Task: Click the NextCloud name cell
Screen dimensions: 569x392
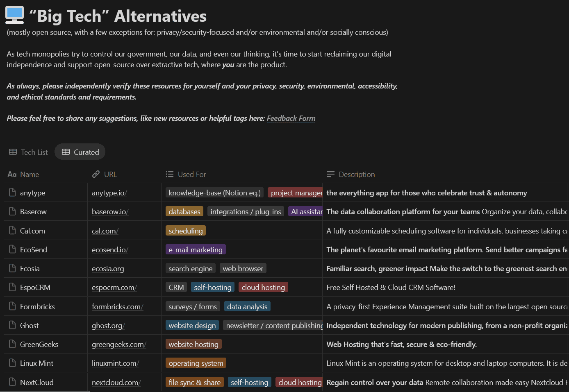Action: (37, 382)
